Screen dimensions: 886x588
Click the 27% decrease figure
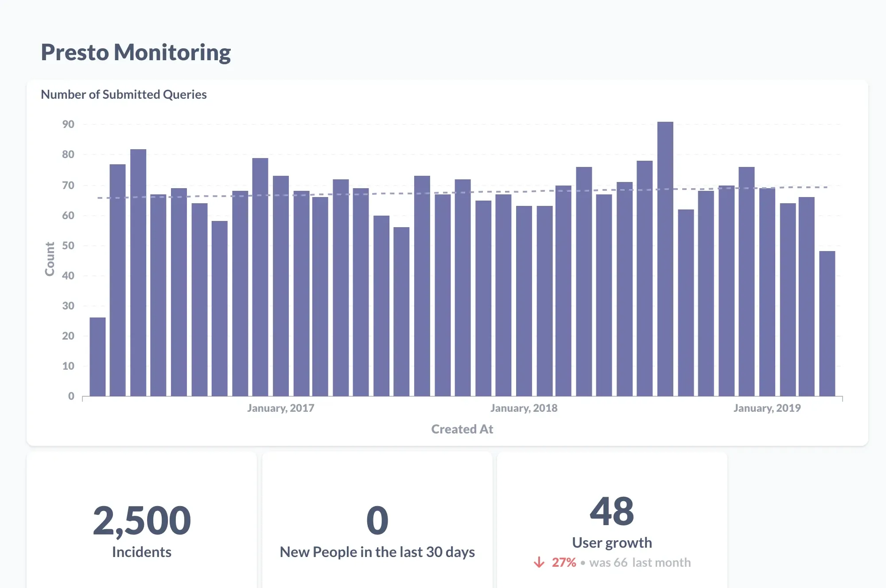click(564, 562)
